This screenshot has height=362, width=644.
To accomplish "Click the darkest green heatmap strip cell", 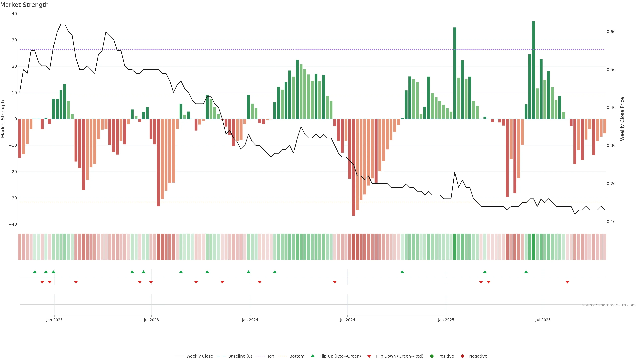I will coord(533,247).
